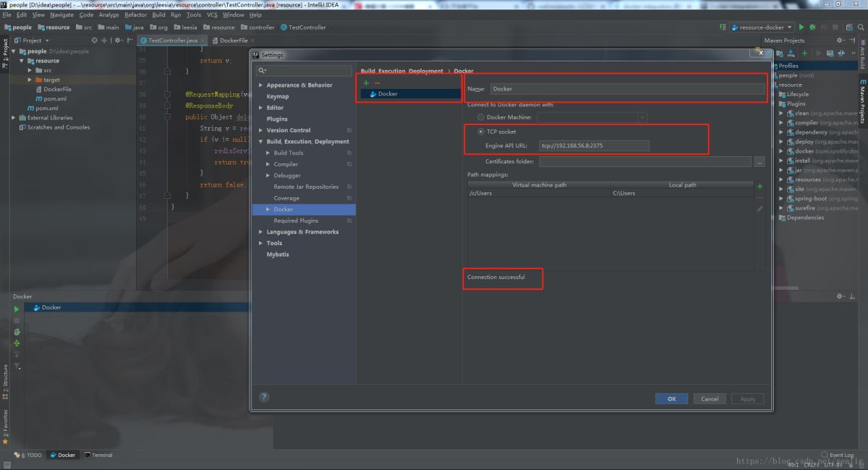868x470 pixels.
Task: Open the Refactor menu
Action: click(x=136, y=14)
